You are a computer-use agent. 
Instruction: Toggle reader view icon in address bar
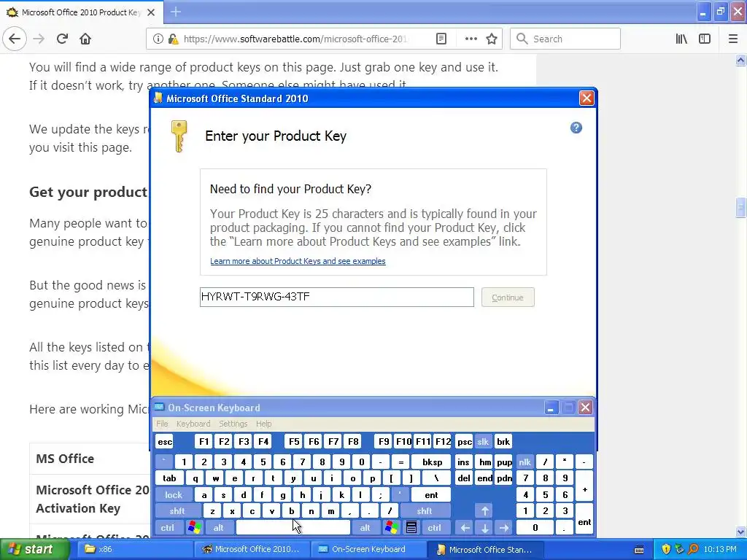(441, 39)
